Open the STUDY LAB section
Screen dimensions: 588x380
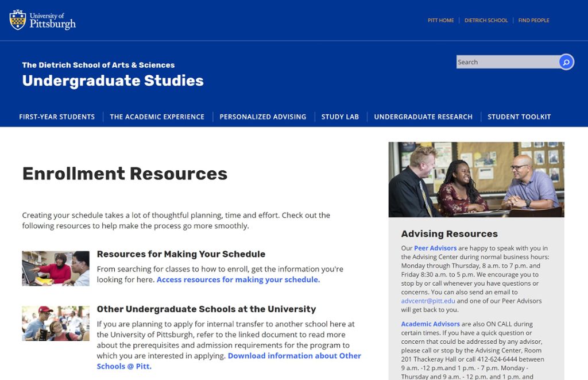pyautogui.click(x=340, y=116)
